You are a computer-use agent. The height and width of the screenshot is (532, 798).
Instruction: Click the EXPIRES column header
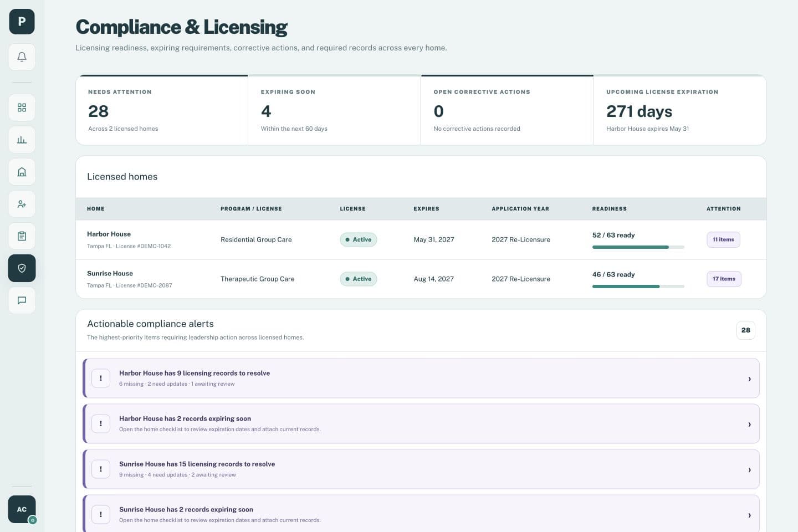(426, 209)
